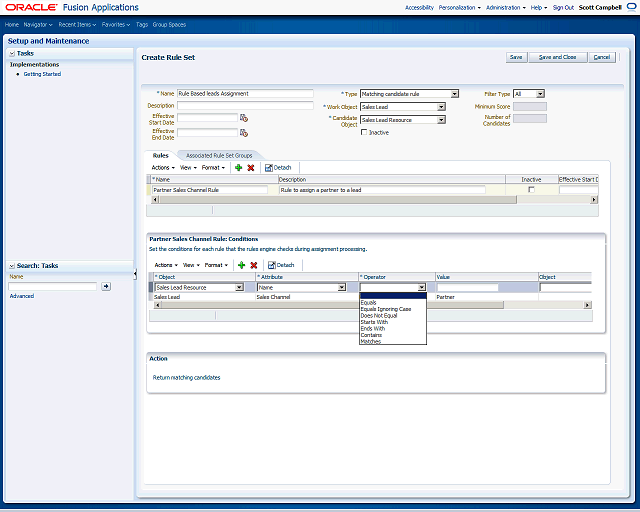Open the Accessibility link
Screen dimensions: 640x512
tap(419, 7)
